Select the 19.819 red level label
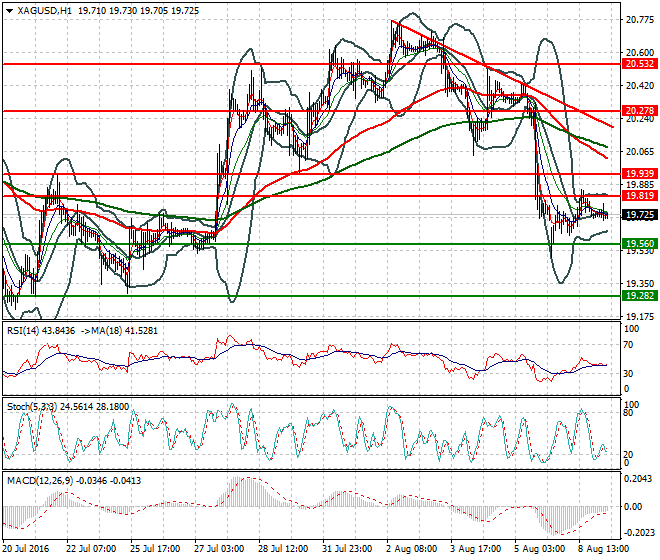Screen dimensions: 660x560 640,195
